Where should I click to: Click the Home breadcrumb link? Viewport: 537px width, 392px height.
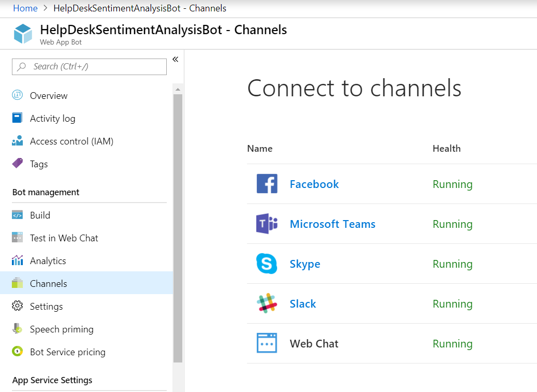(x=25, y=8)
